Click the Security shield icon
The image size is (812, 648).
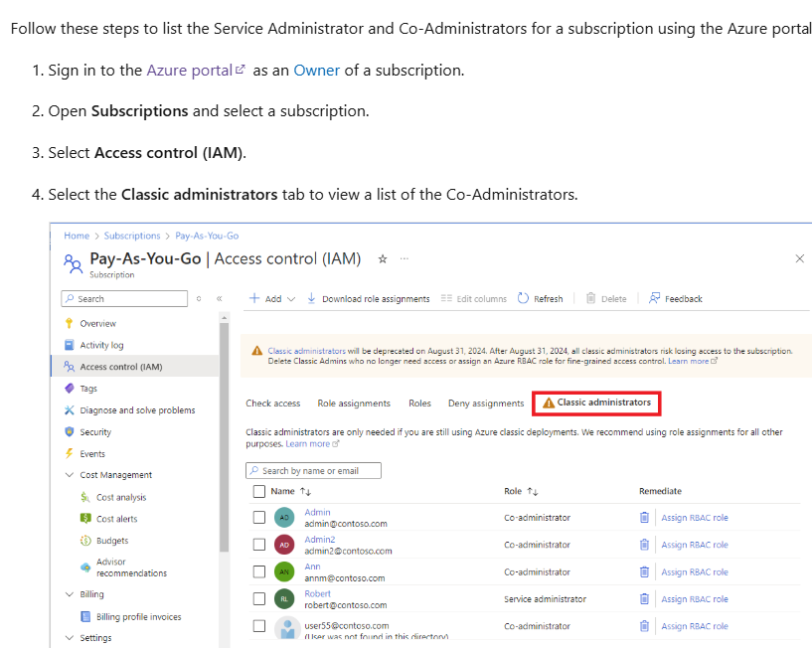coord(70,431)
